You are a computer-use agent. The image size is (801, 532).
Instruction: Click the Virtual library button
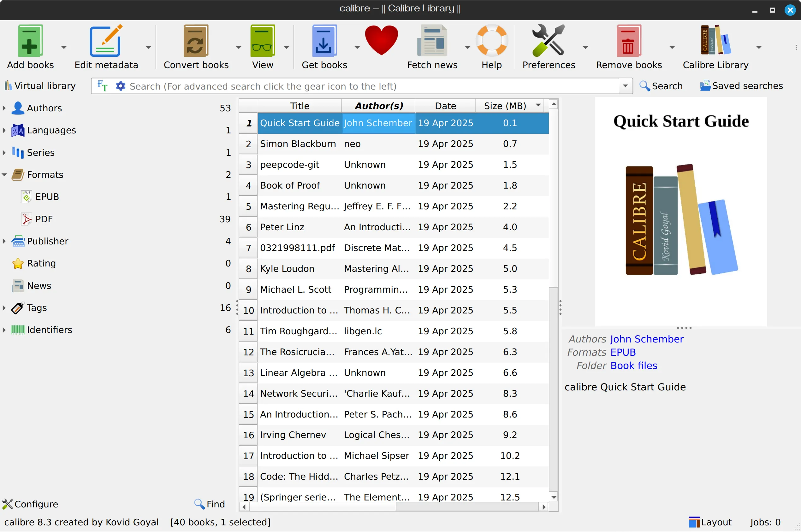point(40,86)
